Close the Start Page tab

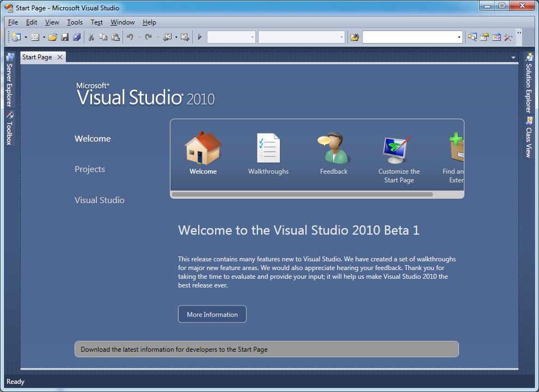point(60,57)
